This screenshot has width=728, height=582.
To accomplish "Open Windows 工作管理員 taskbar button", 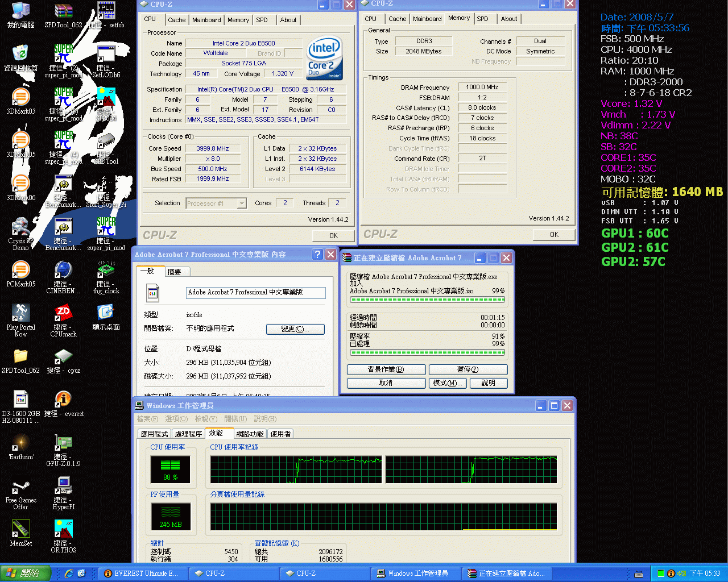I will pos(416,573).
